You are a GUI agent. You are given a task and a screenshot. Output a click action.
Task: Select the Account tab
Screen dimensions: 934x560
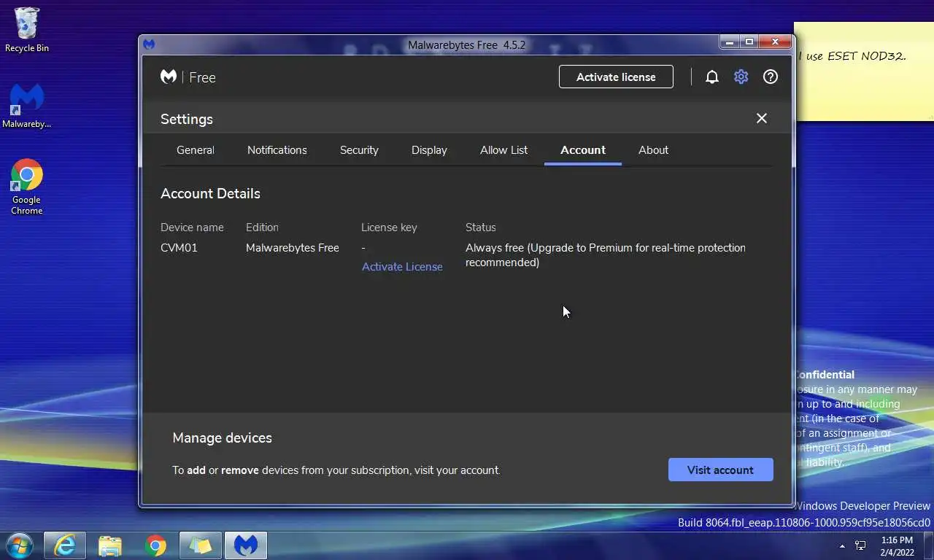(583, 149)
